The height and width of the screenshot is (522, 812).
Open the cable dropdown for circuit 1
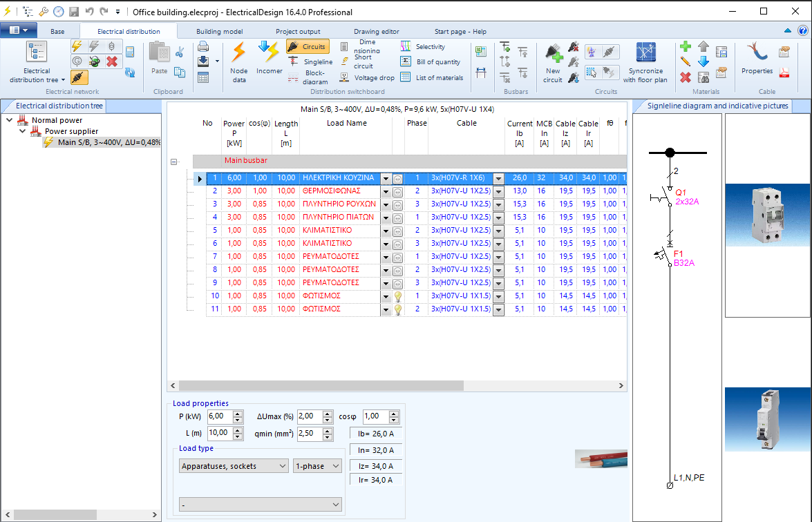click(x=498, y=177)
